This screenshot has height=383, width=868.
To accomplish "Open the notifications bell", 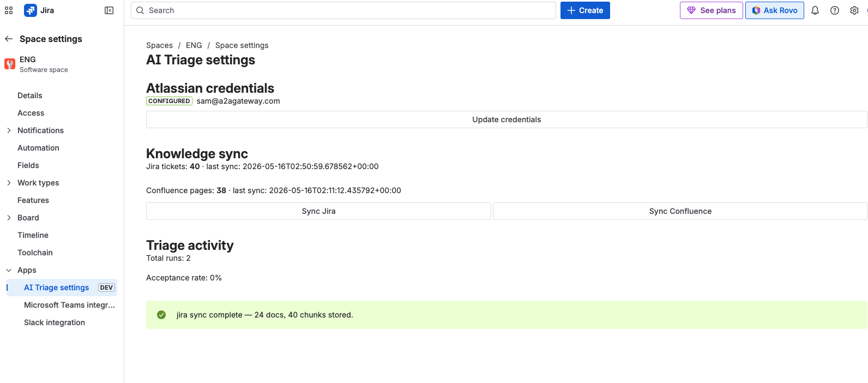I will point(815,10).
